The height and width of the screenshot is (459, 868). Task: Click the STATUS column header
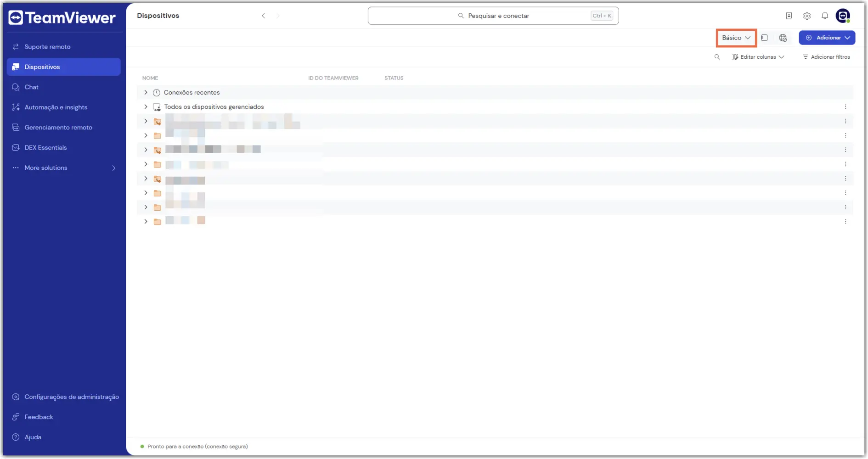coord(394,78)
